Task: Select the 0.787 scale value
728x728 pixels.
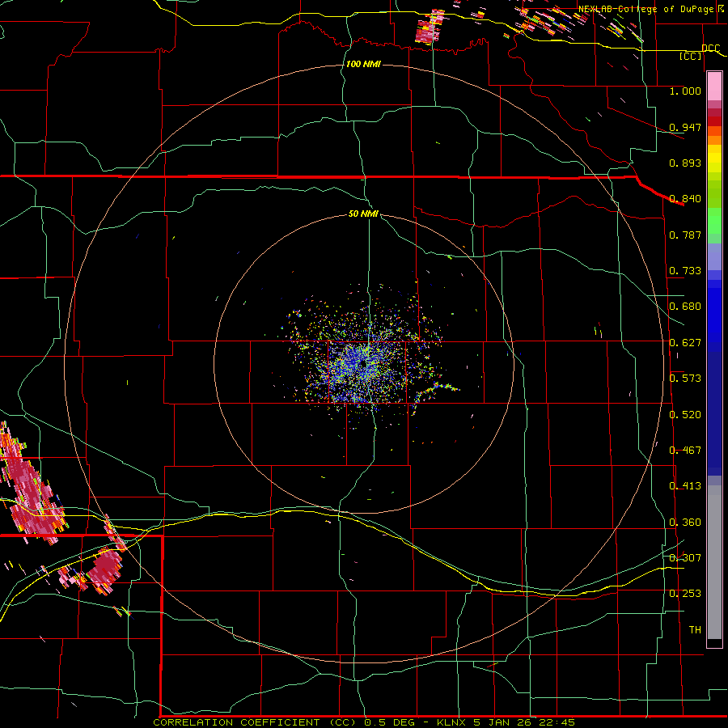Action: click(x=685, y=235)
